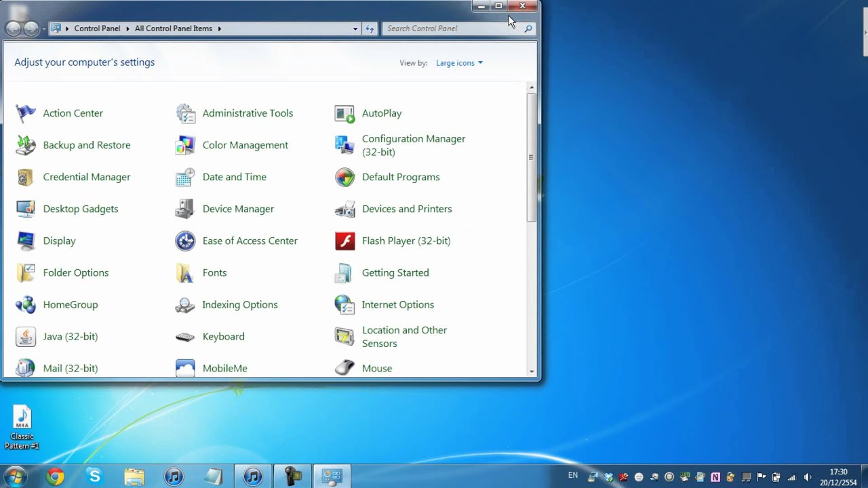The height and width of the screenshot is (488, 868).
Task: Click the OneNote tray icon
Action: [x=715, y=477]
